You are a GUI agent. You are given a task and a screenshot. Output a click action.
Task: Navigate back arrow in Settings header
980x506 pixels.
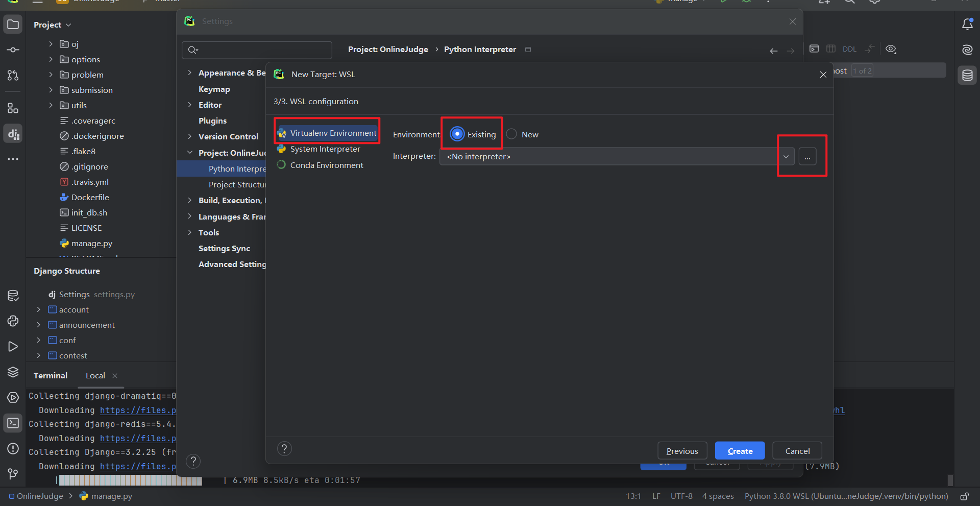[x=774, y=51]
